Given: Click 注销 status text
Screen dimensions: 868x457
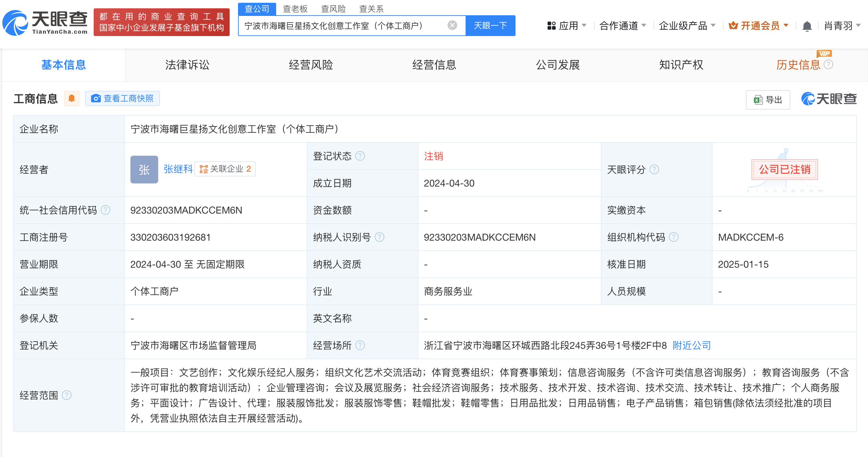Looking at the screenshot, I should tap(434, 156).
